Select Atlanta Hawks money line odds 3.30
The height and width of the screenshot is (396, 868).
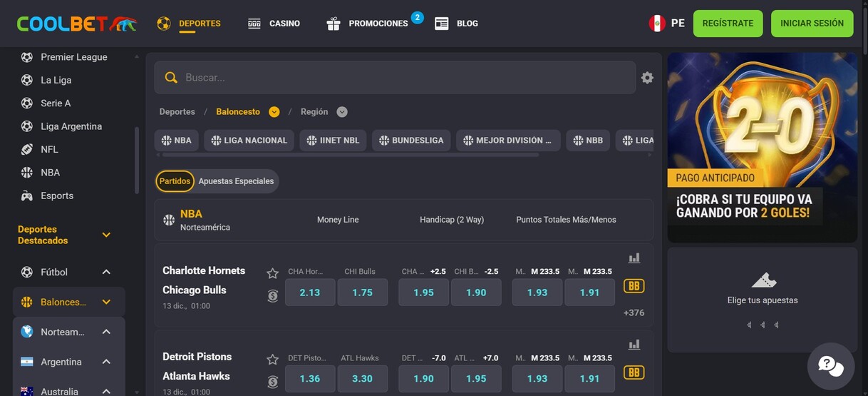(x=362, y=379)
